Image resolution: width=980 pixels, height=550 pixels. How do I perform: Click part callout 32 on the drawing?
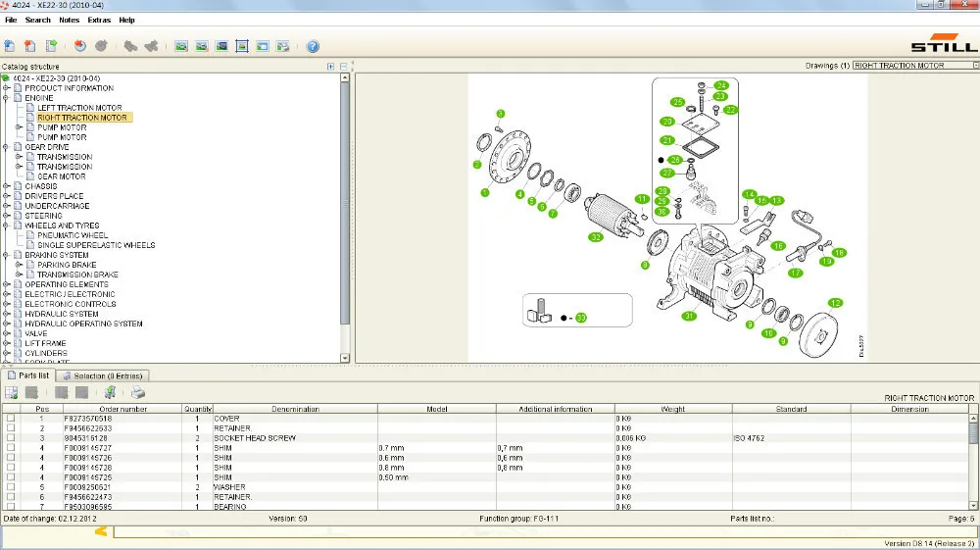click(x=596, y=237)
